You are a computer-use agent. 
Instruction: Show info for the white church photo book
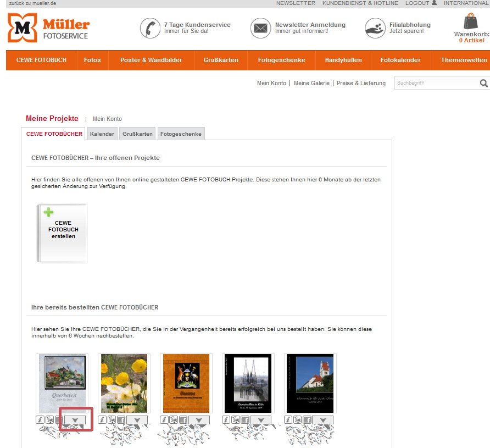coord(288,419)
